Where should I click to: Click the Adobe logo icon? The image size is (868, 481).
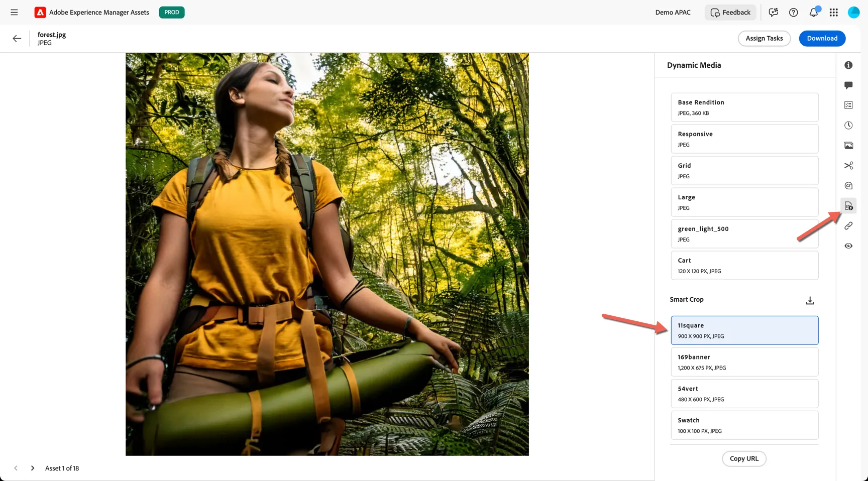pyautogui.click(x=40, y=13)
